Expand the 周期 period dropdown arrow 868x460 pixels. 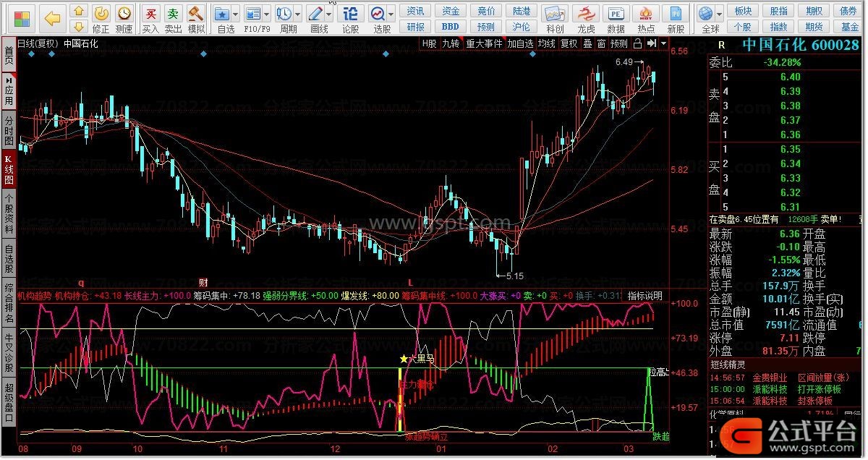tap(297, 14)
